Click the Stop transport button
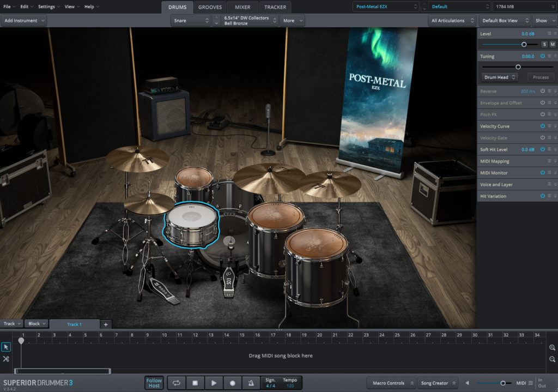 (x=195, y=383)
